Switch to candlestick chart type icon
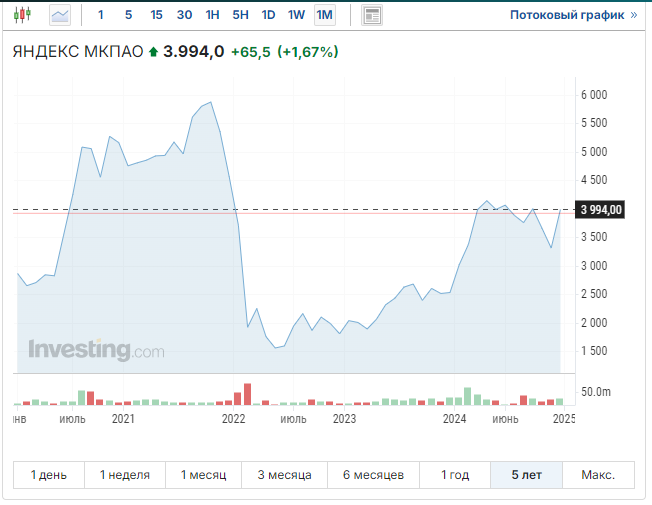Image resolution: width=652 pixels, height=505 pixels. [22, 15]
